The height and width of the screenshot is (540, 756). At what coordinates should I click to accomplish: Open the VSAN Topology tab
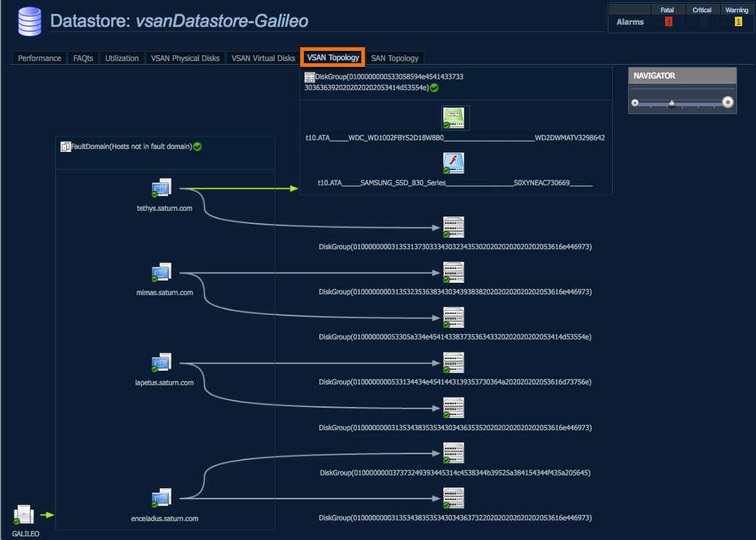pos(333,57)
